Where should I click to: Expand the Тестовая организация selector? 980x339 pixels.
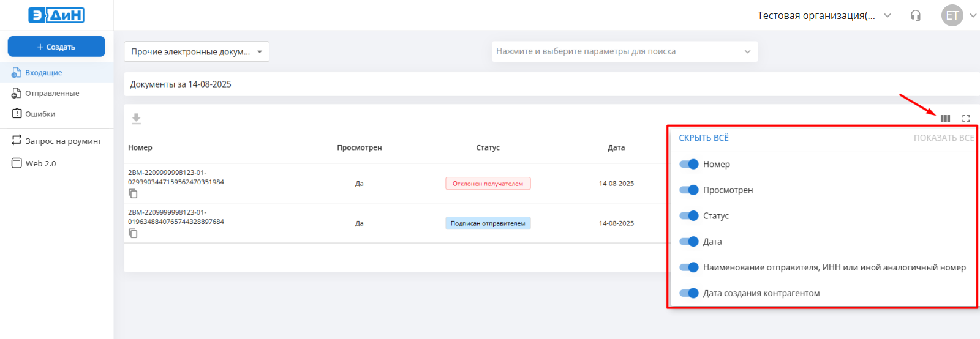(824, 15)
